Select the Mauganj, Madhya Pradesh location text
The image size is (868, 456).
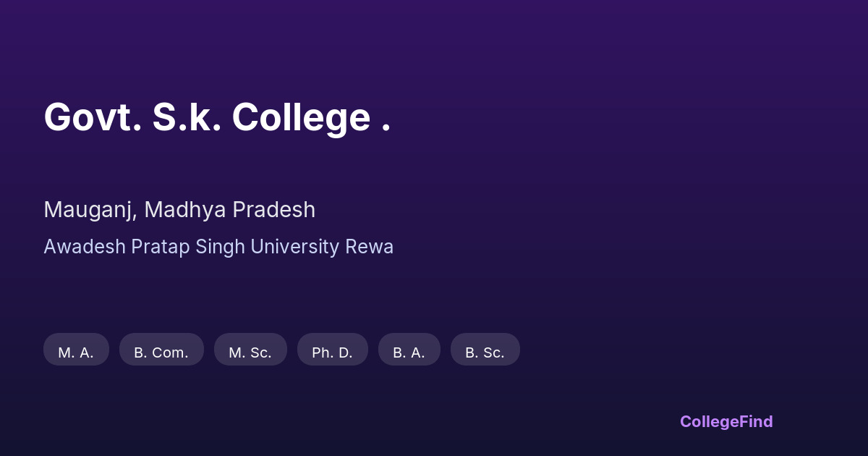point(179,210)
